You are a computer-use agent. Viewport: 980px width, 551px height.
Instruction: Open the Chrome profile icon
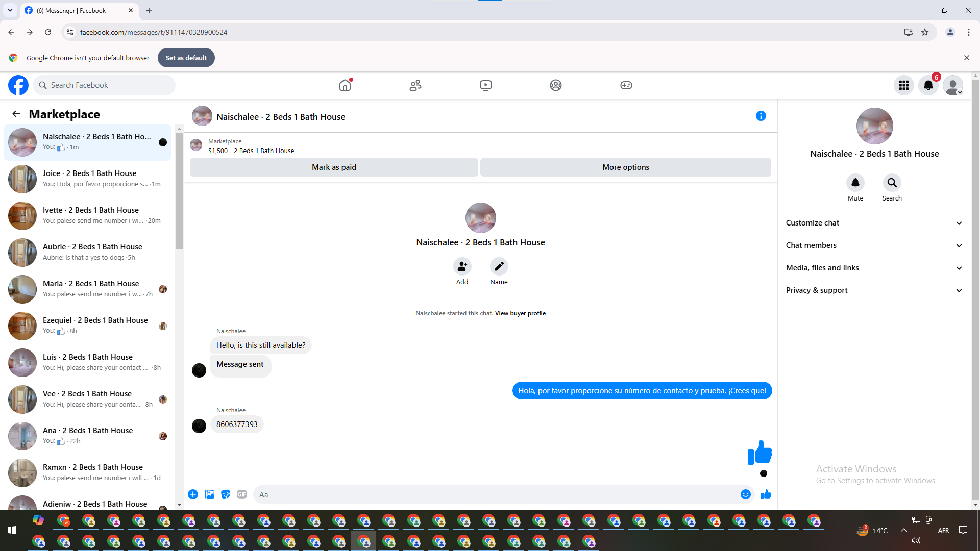click(x=950, y=32)
